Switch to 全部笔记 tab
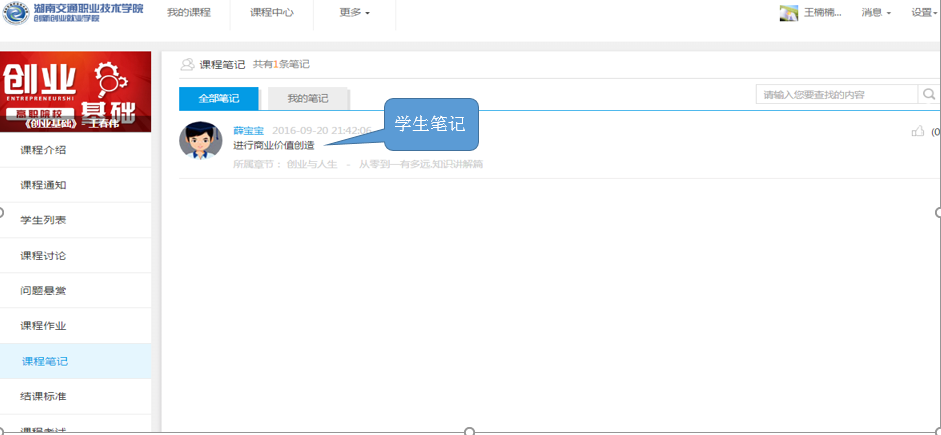 218,98
